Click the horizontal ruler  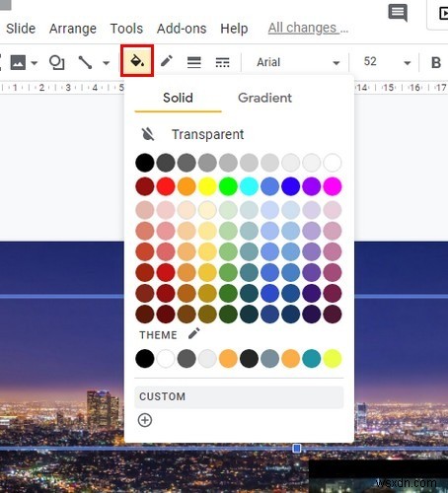coord(224,88)
